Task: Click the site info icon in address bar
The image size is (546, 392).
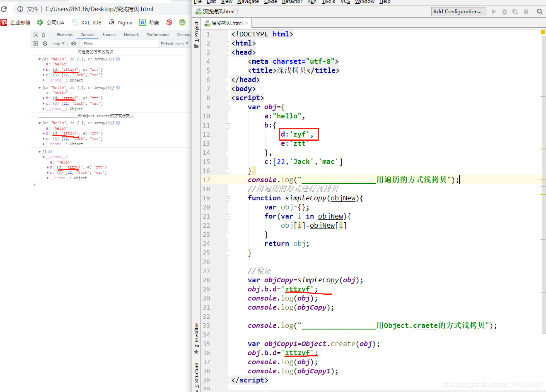Action: point(20,9)
